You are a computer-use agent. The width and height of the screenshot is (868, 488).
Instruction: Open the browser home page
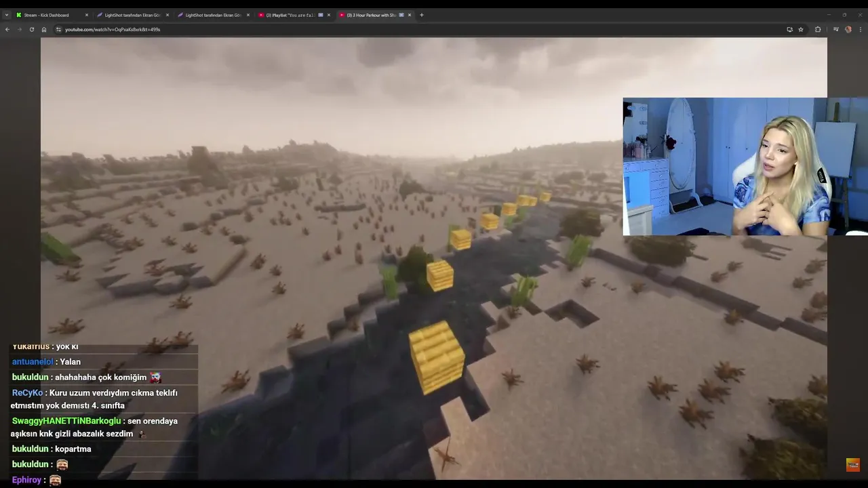pyautogui.click(x=44, y=29)
